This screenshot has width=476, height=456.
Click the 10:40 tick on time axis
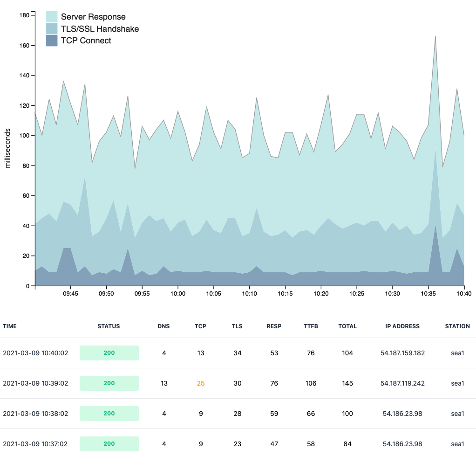point(464,294)
